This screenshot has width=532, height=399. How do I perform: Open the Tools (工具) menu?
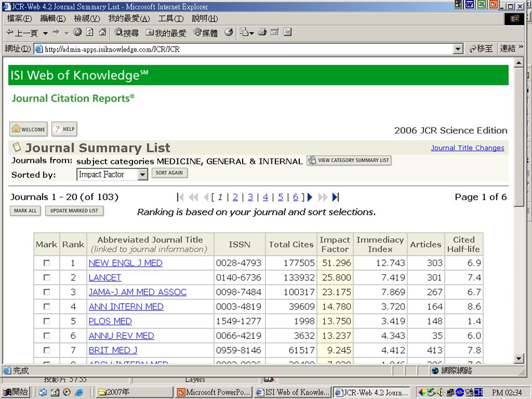point(171,18)
